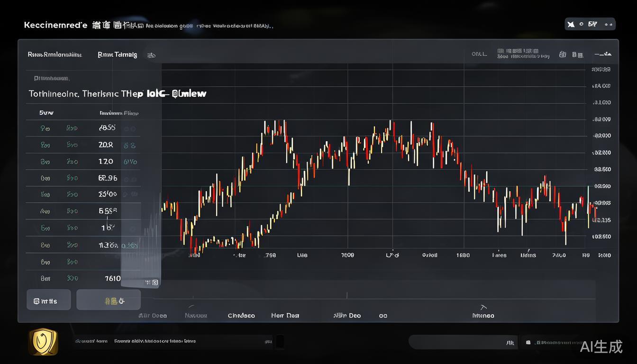Switch to the first tab in panel header
Screen dimensions: 637x364
(55, 55)
